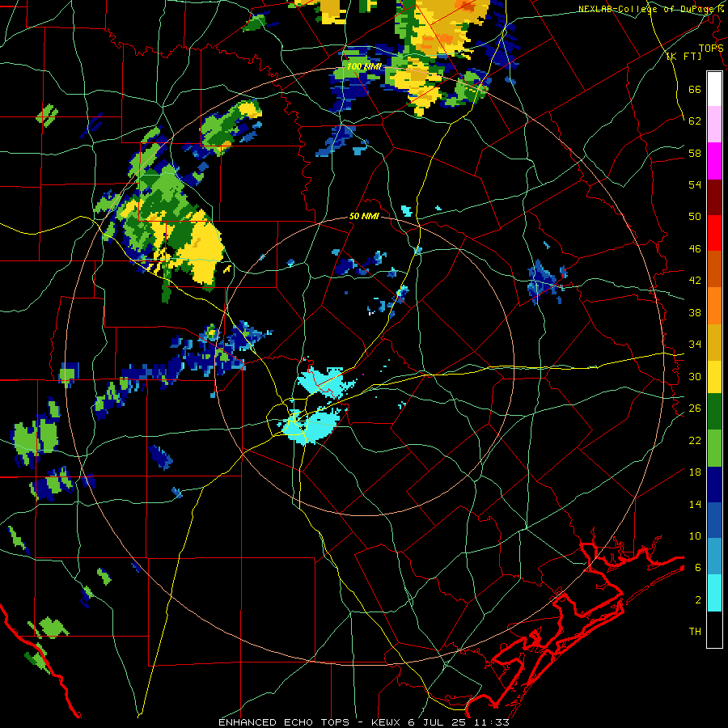
Task: Click the 22 legend value
Action: (x=695, y=440)
